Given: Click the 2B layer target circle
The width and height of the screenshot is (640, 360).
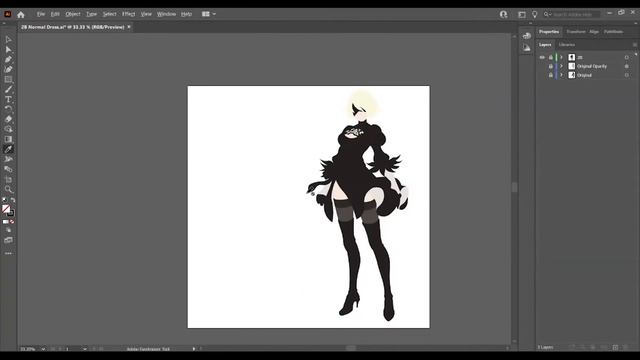Looking at the screenshot, I should click(627, 57).
